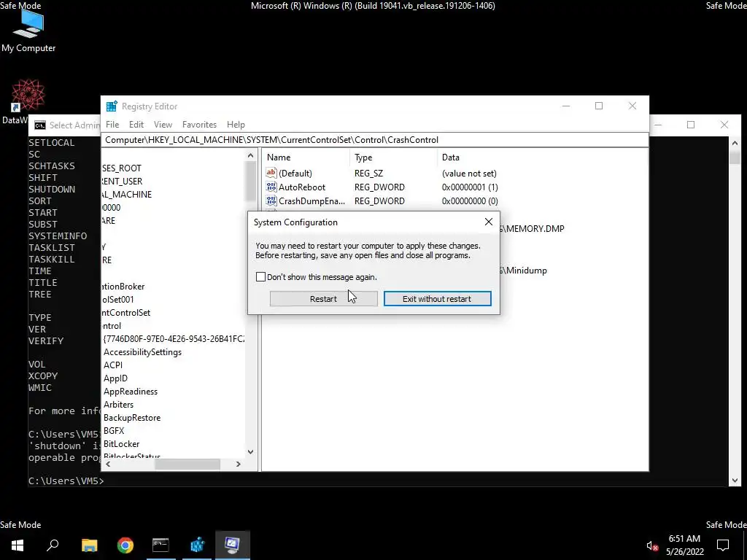747x560 pixels.
Task: Switch to System Configuration taskbar button
Action: (x=233, y=545)
